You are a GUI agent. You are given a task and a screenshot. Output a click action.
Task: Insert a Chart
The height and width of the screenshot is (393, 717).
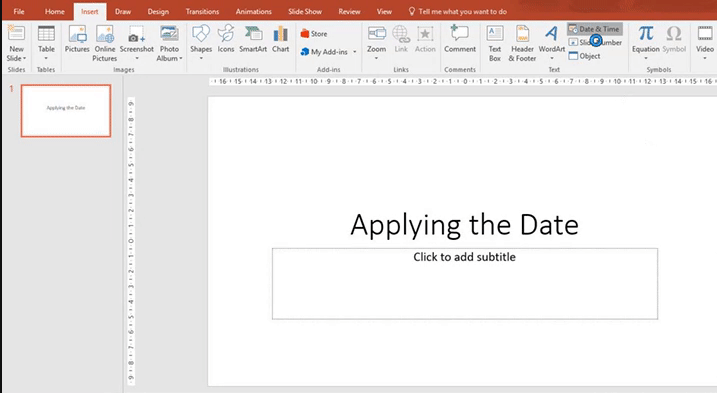pyautogui.click(x=280, y=40)
